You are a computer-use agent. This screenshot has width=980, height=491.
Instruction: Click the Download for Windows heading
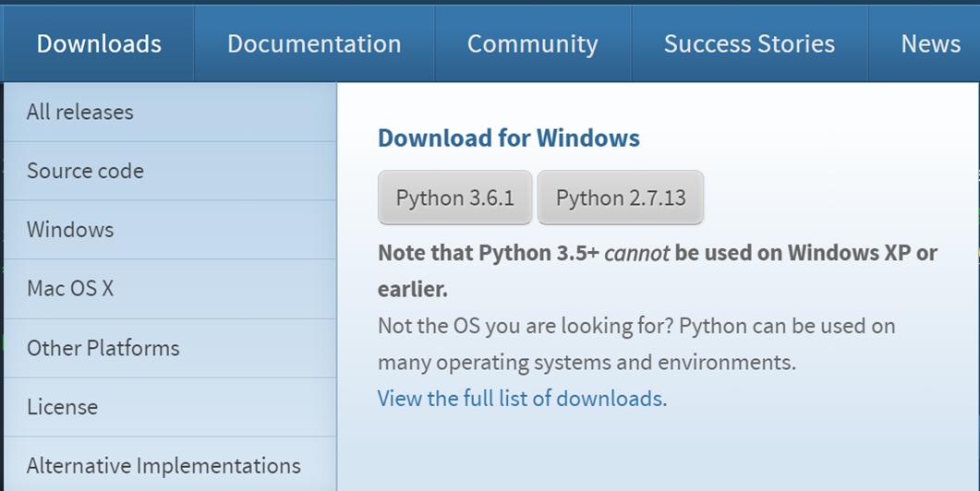509,138
